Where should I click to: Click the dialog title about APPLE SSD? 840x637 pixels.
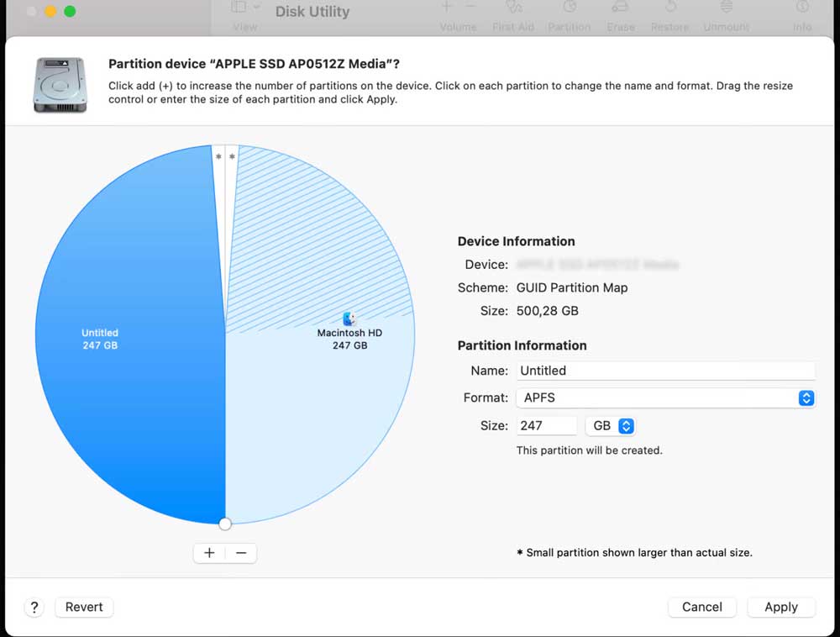click(x=254, y=64)
